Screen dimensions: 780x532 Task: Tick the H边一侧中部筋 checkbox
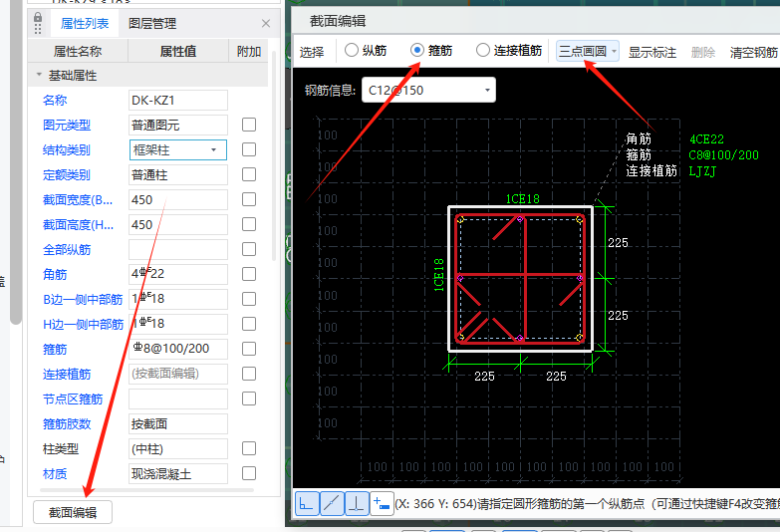coord(249,324)
